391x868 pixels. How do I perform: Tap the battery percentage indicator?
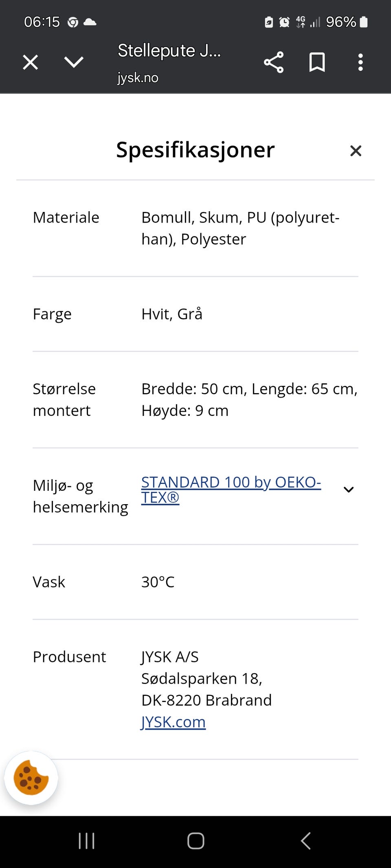point(340,22)
